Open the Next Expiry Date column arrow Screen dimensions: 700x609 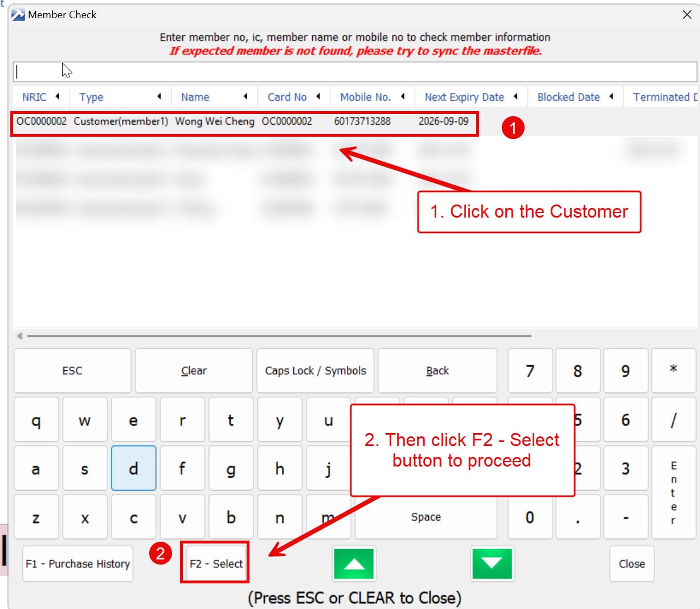click(x=515, y=97)
